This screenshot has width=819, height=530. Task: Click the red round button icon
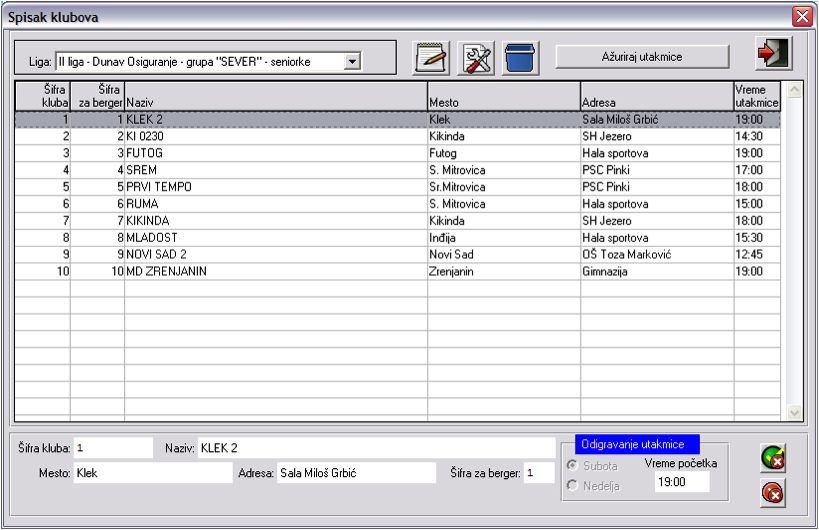coord(772,491)
